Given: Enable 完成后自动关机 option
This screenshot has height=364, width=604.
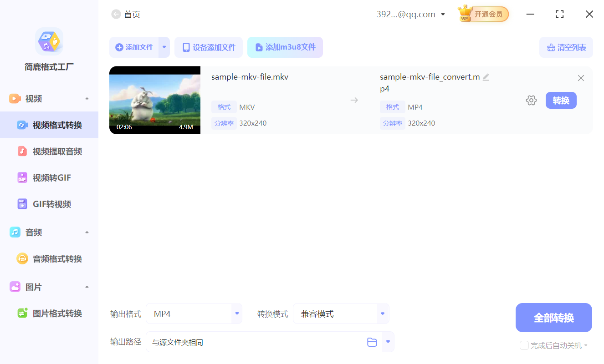Looking at the screenshot, I should [x=524, y=345].
